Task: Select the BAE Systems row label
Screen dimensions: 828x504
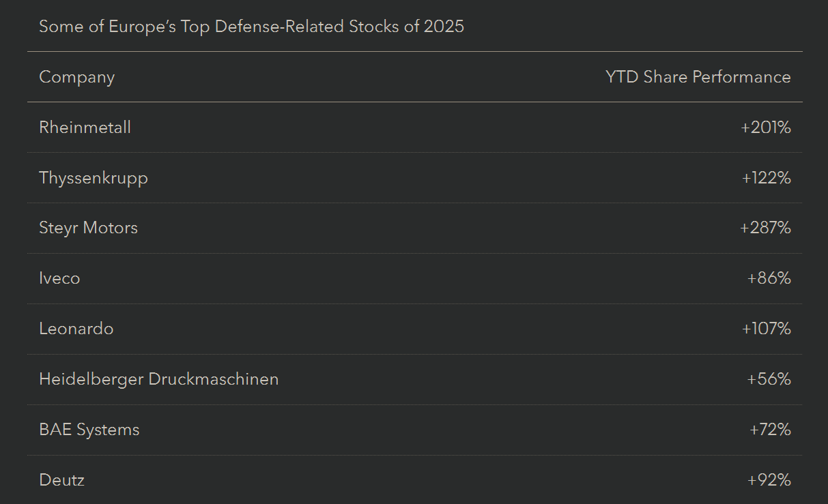Action: 89,430
